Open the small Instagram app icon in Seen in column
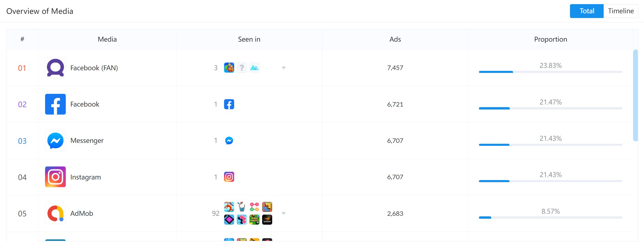Screen dimensions: 644x245 pos(229,177)
